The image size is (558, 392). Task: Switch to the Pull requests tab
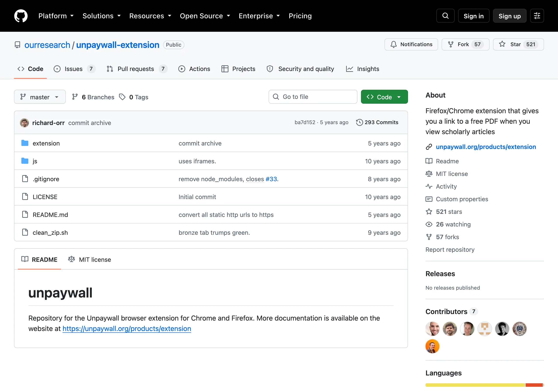click(x=137, y=69)
